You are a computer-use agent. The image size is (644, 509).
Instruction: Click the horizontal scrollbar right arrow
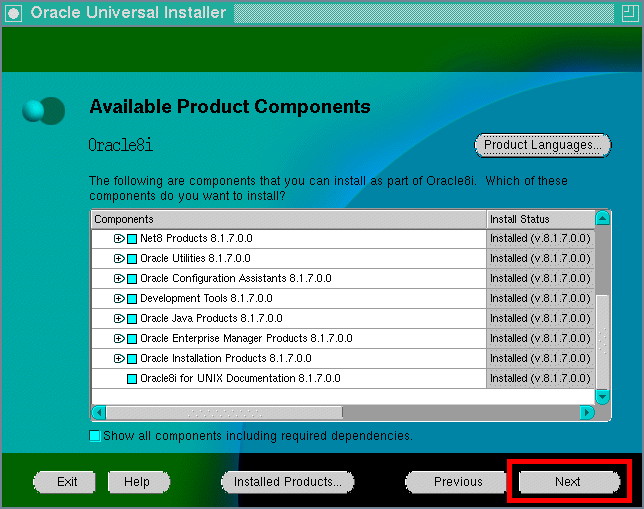(587, 412)
